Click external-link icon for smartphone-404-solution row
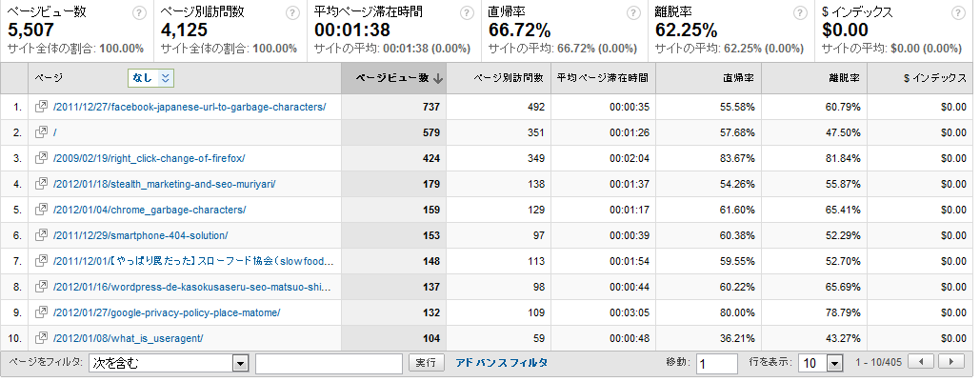Viewport: 980px width, 382px height. click(x=41, y=235)
